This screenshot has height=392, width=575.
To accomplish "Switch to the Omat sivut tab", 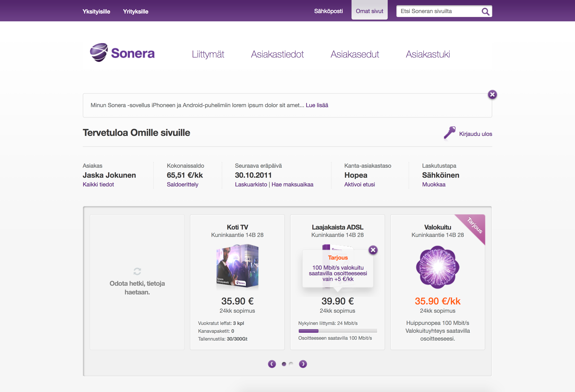I will [369, 11].
